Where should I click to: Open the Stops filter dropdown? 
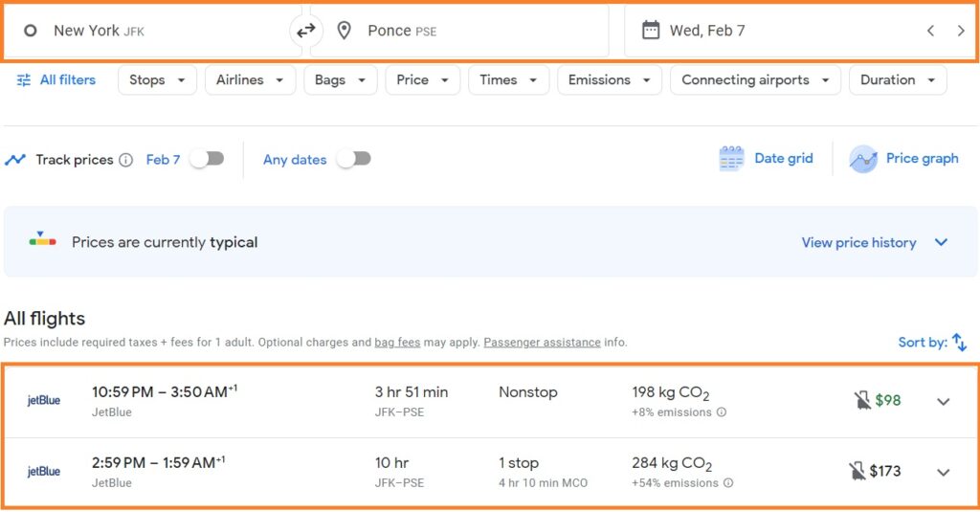157,80
